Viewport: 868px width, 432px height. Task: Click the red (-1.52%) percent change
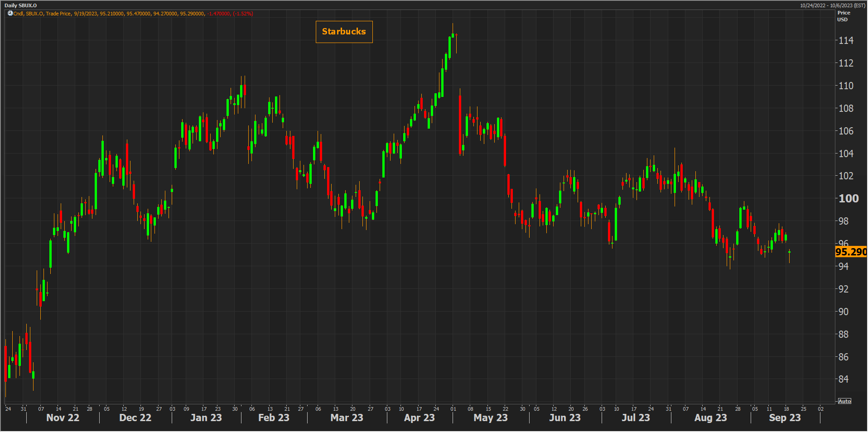coord(243,14)
